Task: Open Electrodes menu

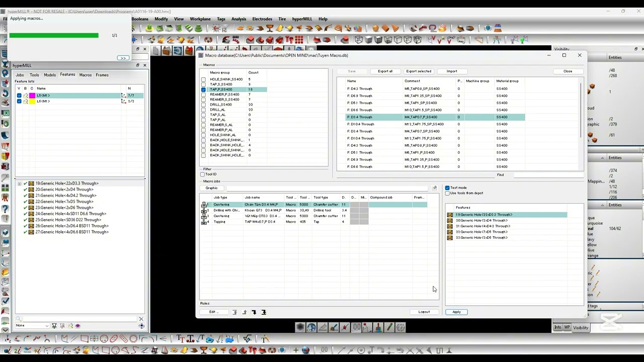Action: (x=262, y=19)
